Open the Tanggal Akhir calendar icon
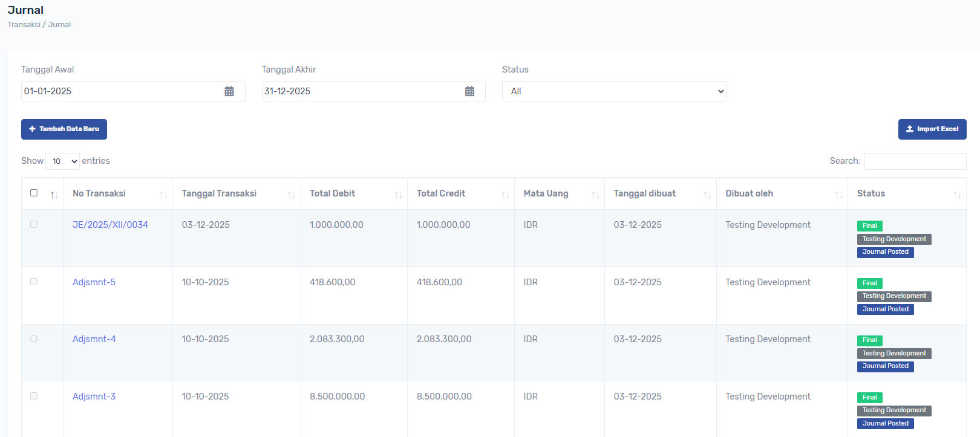 (x=469, y=91)
